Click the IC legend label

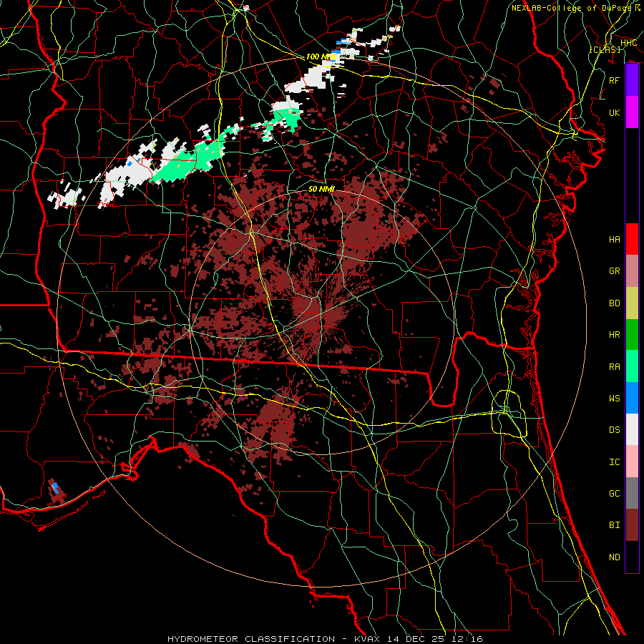615,462
